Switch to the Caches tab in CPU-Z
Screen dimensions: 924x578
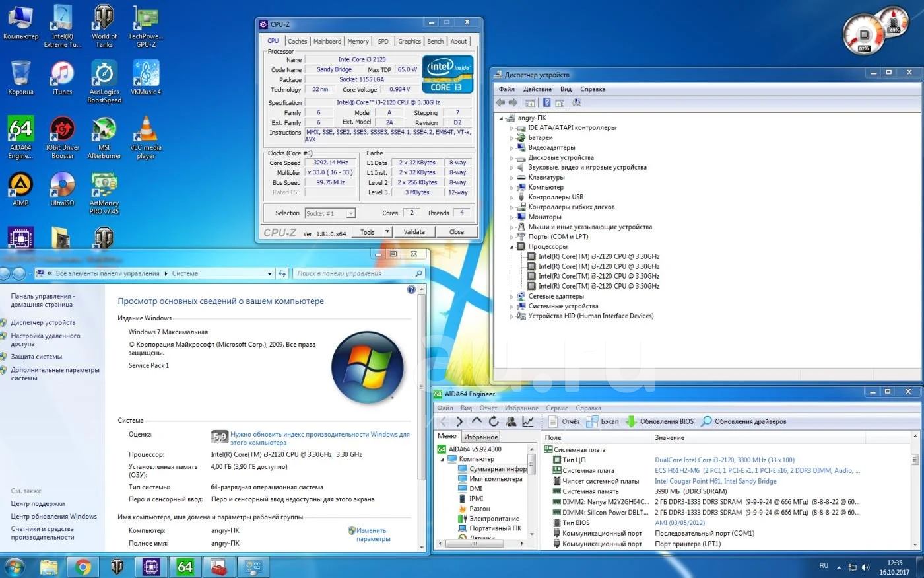[x=297, y=41]
